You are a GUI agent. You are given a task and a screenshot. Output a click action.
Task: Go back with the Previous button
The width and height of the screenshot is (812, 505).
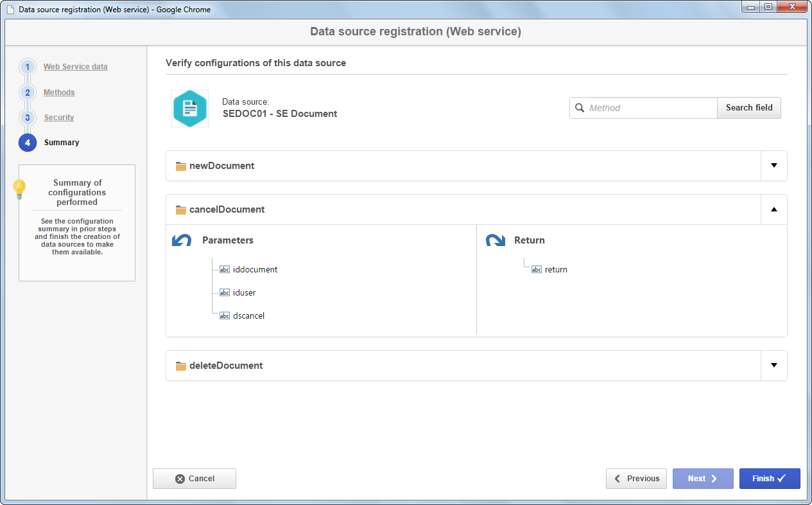(x=636, y=479)
